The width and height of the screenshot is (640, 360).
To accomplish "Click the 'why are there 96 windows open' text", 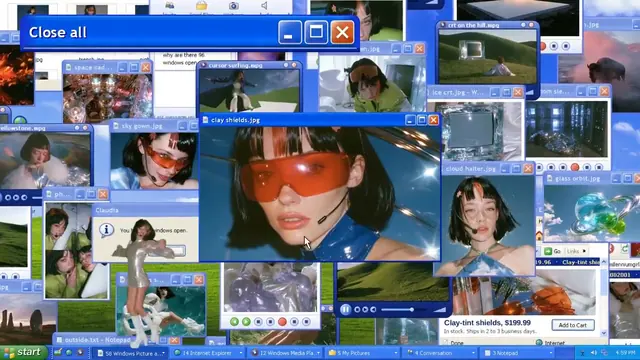I will 183,59.
